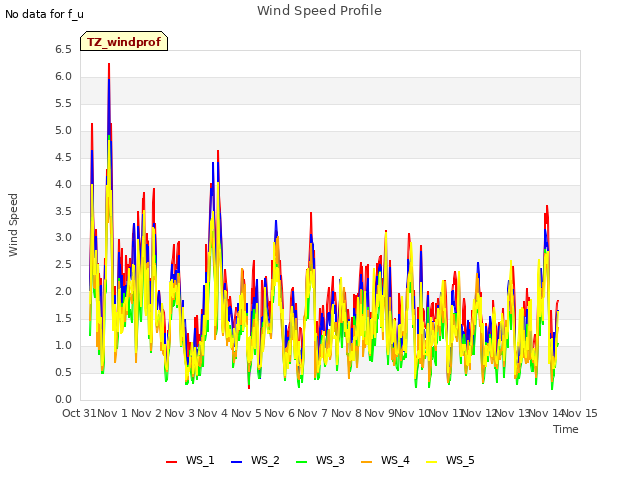
Task: Select the WS_5 legend label
Action: [460, 460]
